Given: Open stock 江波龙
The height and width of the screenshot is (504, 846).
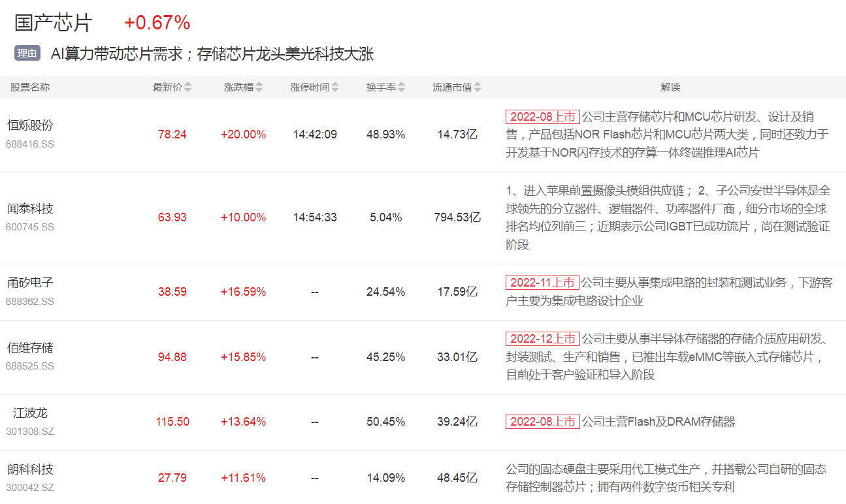Looking at the screenshot, I should coord(30,413).
